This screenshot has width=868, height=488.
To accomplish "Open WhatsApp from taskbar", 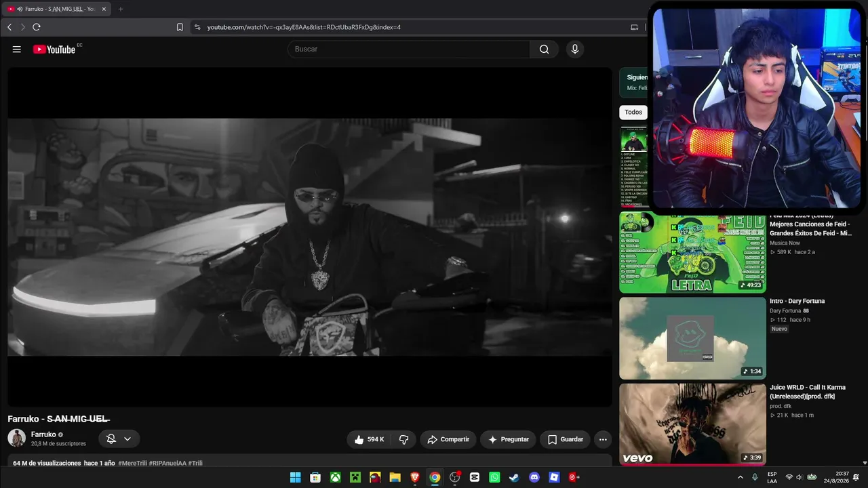I will tap(494, 477).
